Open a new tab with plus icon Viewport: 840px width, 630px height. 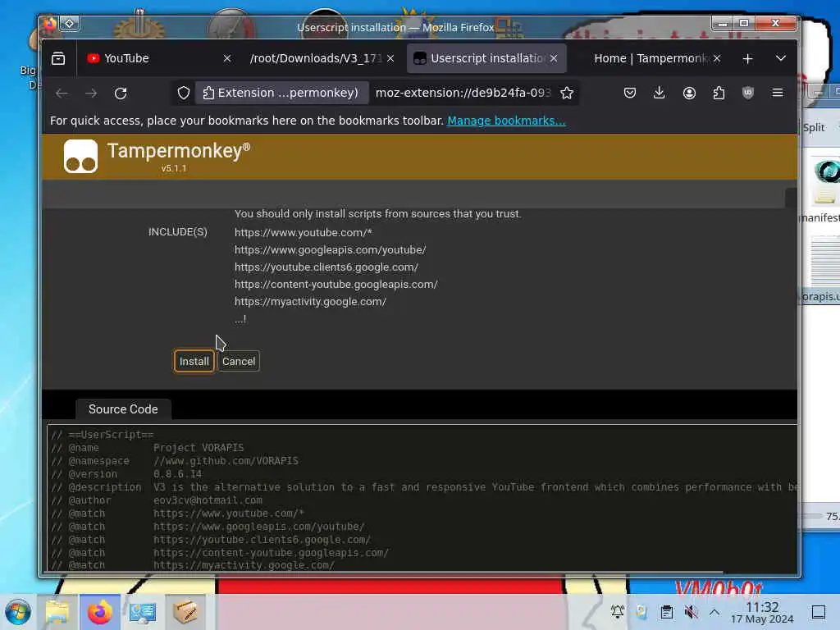click(x=747, y=58)
